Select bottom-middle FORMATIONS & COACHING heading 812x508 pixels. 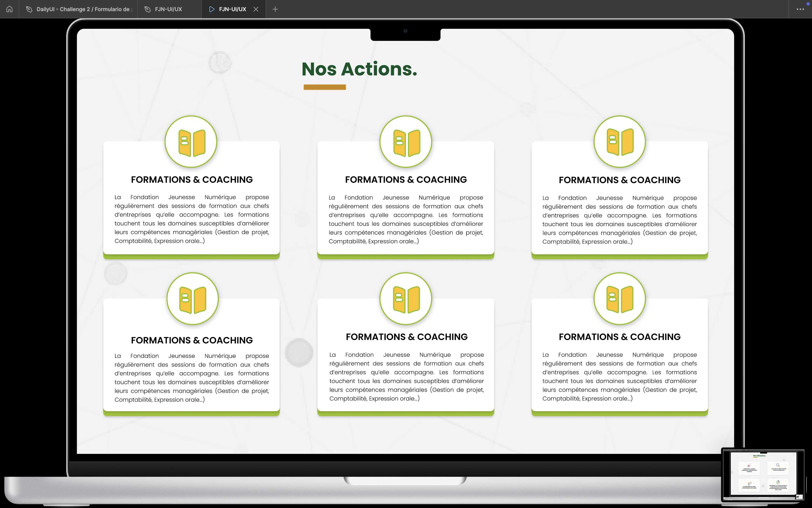click(407, 337)
